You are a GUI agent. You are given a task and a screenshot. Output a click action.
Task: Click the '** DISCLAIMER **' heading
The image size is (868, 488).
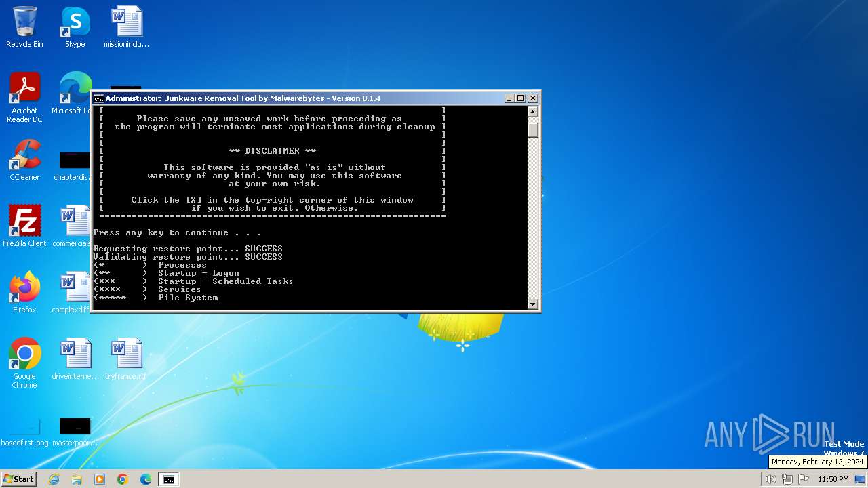[x=273, y=151]
